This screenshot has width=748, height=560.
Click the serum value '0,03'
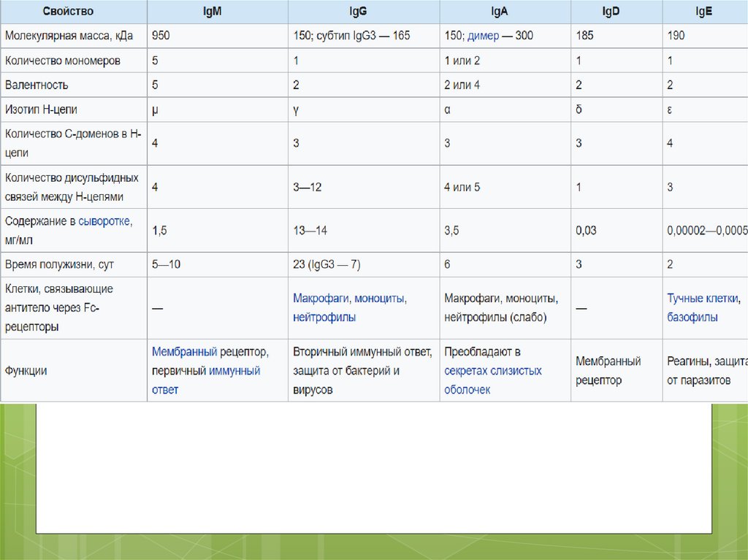(x=586, y=231)
